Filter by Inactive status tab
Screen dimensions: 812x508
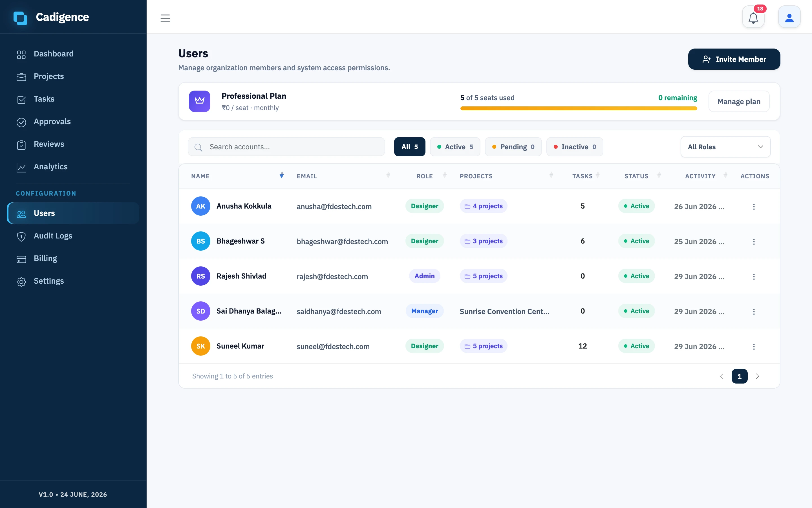[575, 147]
